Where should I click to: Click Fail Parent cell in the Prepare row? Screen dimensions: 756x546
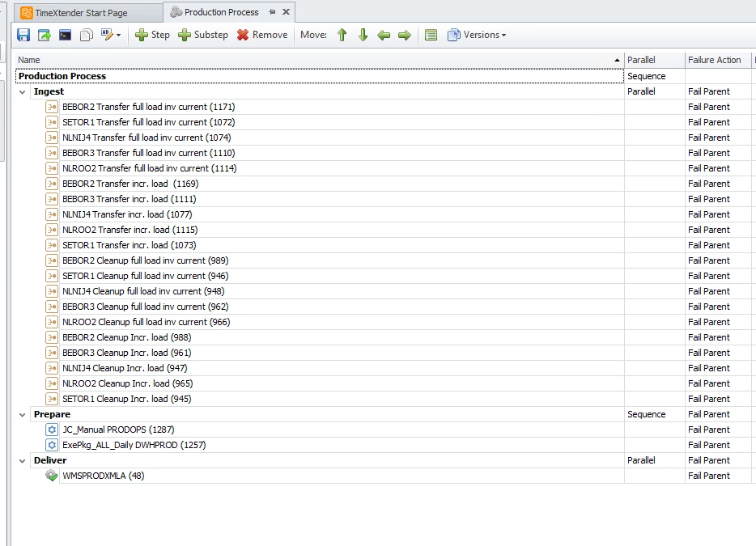point(717,414)
